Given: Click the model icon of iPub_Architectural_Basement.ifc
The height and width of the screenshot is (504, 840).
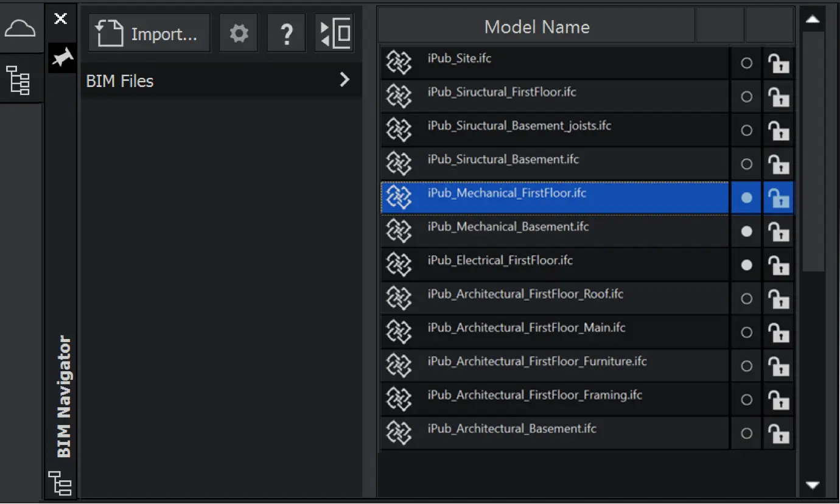Looking at the screenshot, I should pyautogui.click(x=399, y=433).
